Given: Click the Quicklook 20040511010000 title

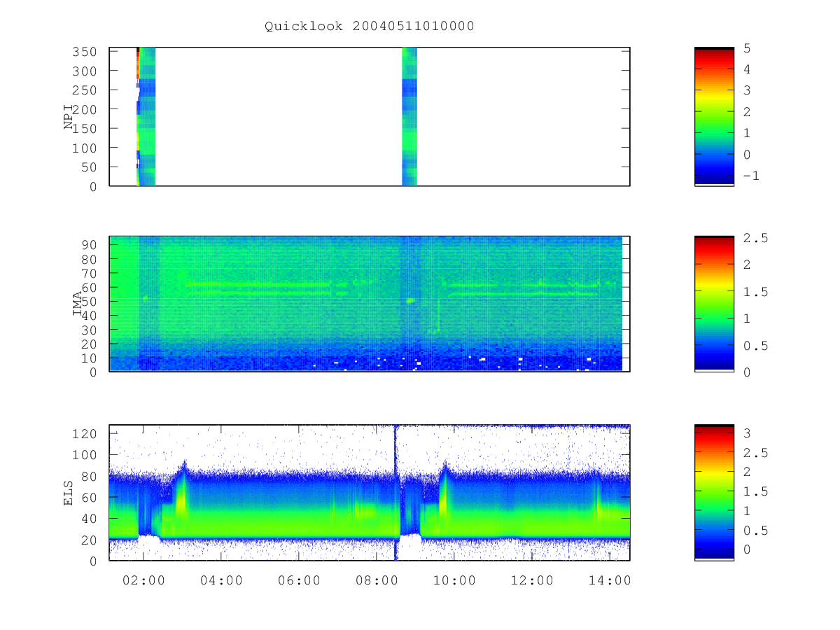Looking at the screenshot, I should point(370,27).
